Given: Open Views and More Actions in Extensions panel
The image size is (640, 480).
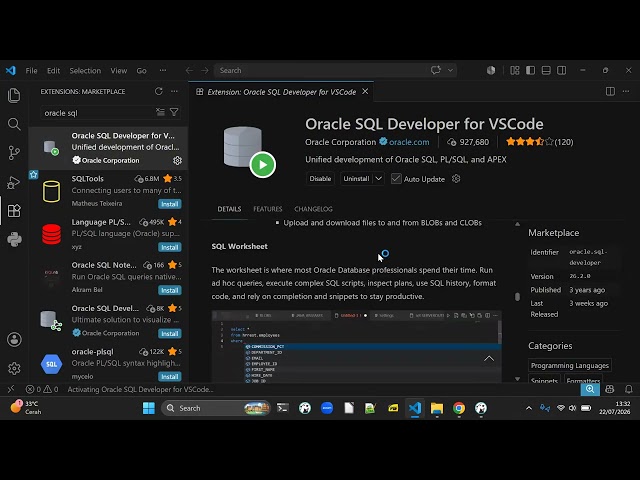Looking at the screenshot, I should click(174, 91).
